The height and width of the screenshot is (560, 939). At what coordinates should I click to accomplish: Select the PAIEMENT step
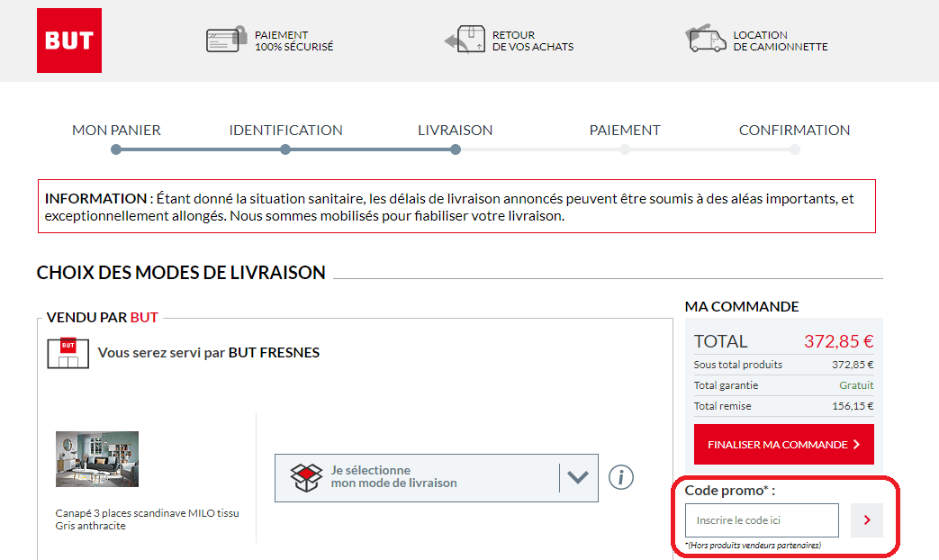(x=625, y=130)
